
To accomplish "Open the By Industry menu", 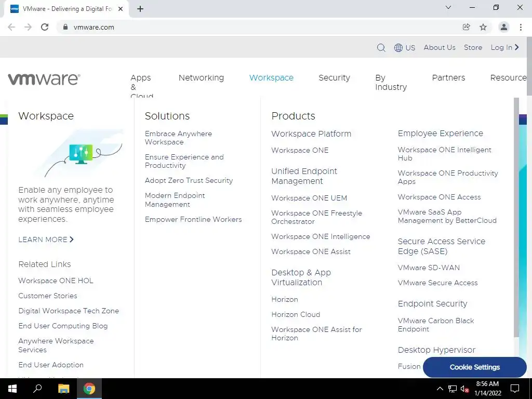I will [391, 83].
